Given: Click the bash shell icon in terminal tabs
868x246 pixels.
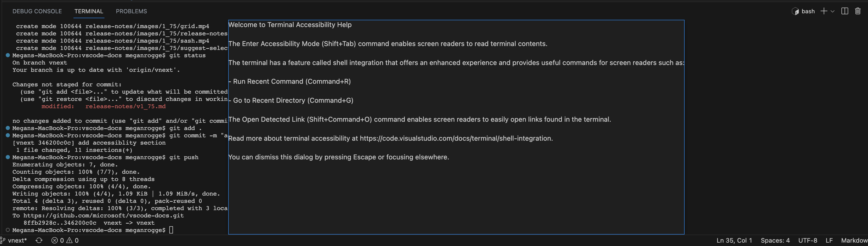Looking at the screenshot, I should click(796, 11).
